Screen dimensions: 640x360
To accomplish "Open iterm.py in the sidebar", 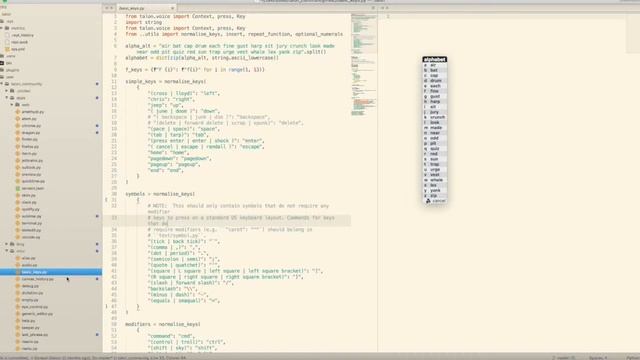I will tap(29, 153).
